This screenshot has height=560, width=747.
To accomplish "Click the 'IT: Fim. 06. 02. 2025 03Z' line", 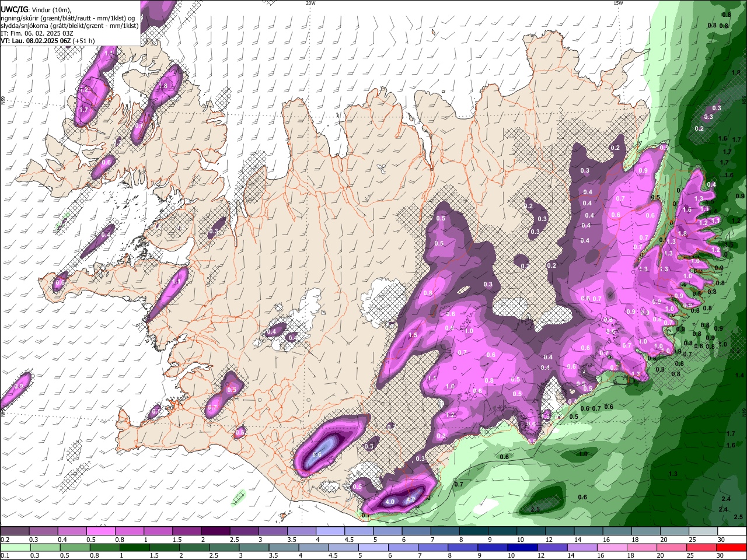I will tap(37, 33).
